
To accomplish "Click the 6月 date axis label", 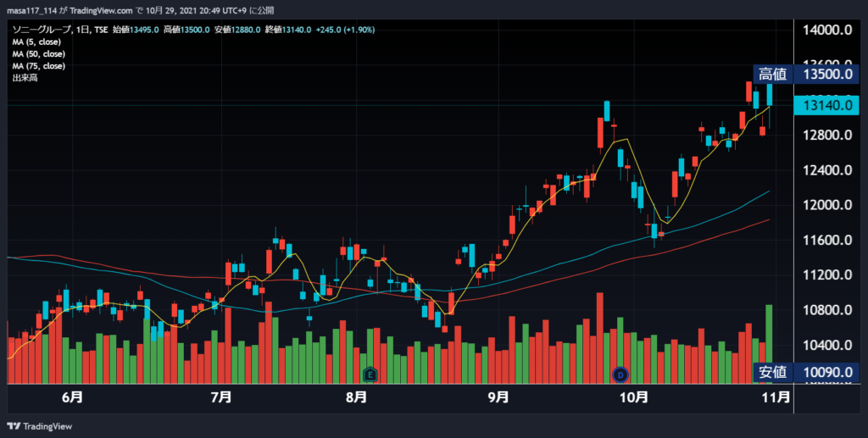I will tap(73, 396).
